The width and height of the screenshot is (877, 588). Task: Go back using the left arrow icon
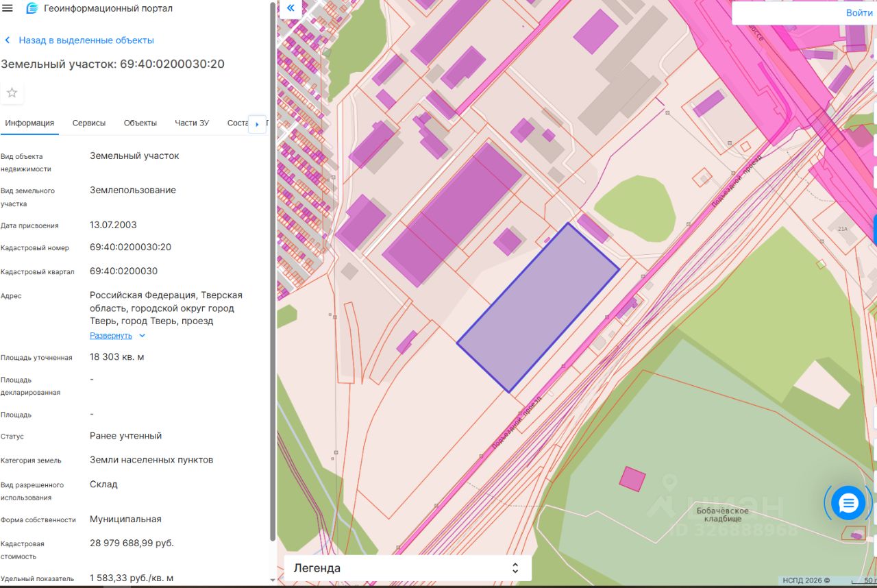(8, 40)
